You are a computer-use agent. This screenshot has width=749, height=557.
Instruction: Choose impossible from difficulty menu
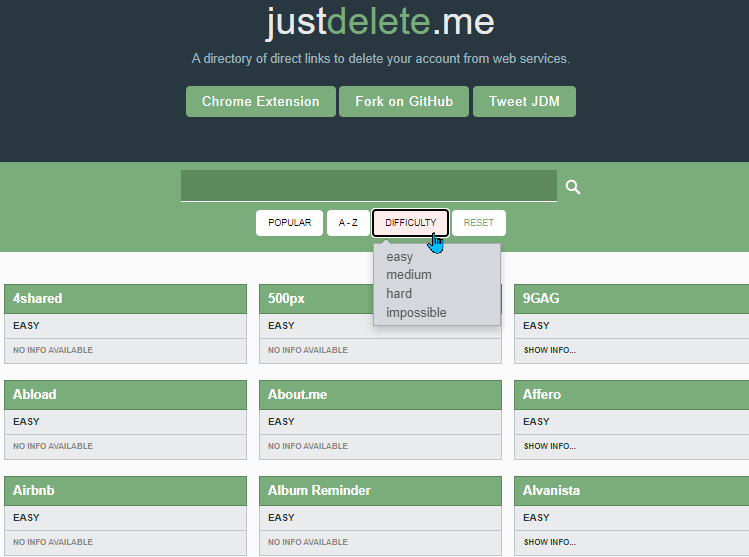(x=416, y=312)
